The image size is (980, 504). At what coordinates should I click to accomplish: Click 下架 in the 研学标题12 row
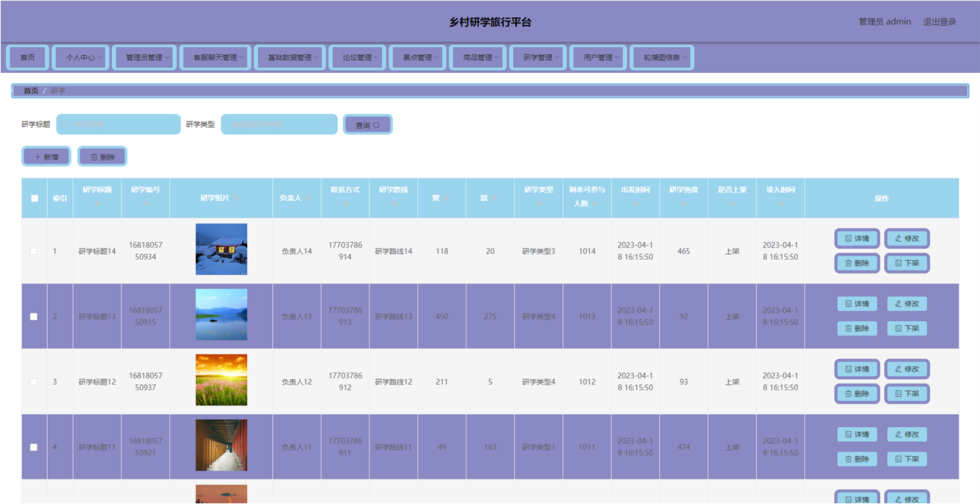[x=907, y=393]
